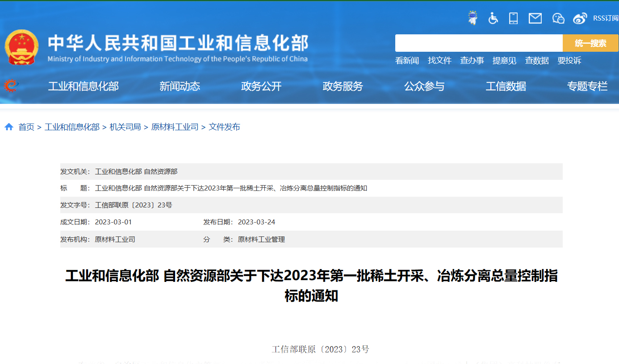Open the WeChat icon
The height and width of the screenshot is (364, 619).
[558, 18]
